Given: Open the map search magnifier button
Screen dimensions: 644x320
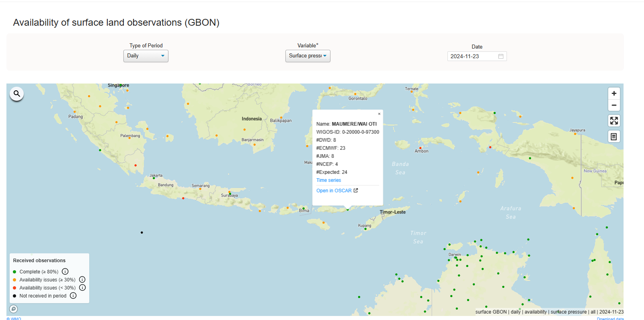Looking at the screenshot, I should [x=17, y=94].
